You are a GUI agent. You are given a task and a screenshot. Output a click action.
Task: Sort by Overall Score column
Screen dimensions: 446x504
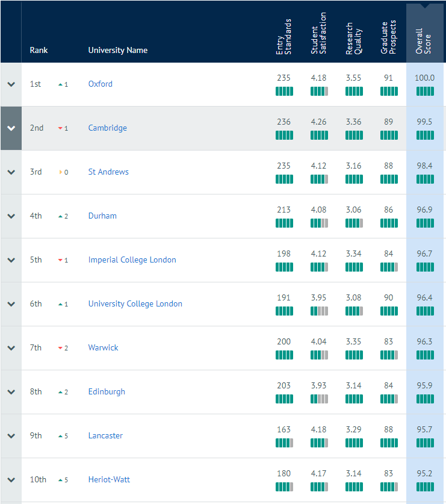tap(423, 41)
